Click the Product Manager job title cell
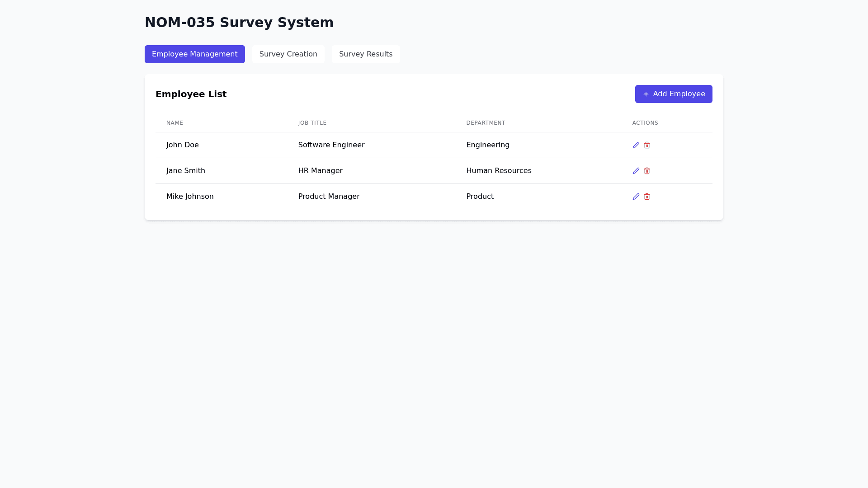 pyautogui.click(x=329, y=197)
